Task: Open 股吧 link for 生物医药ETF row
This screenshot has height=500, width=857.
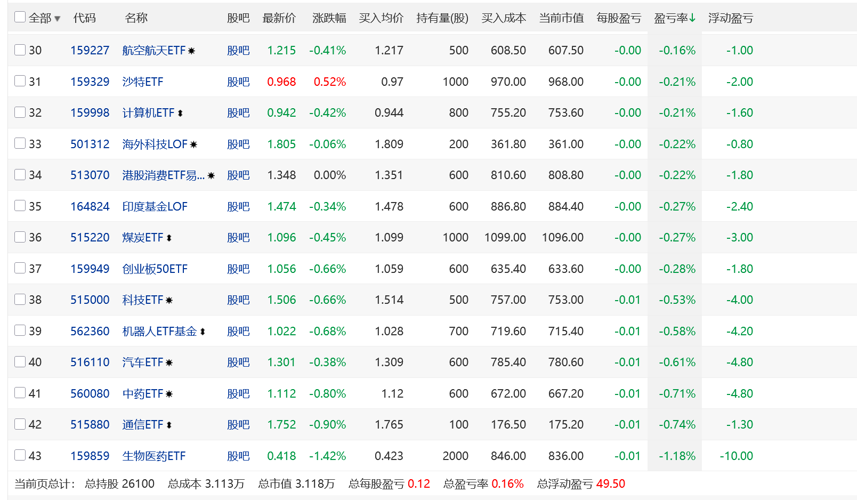Action: tap(238, 456)
